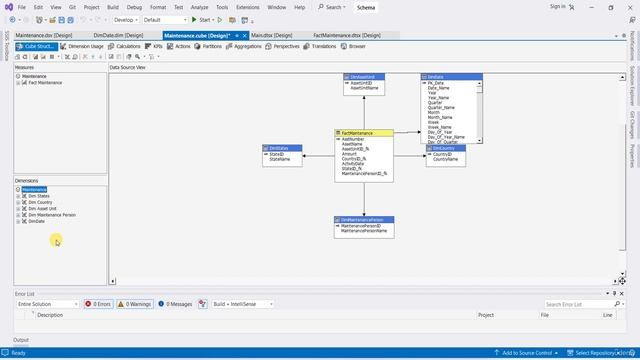Open the Edit menu
Image resolution: width=640 pixels, height=360 pixels.
click(x=38, y=7)
